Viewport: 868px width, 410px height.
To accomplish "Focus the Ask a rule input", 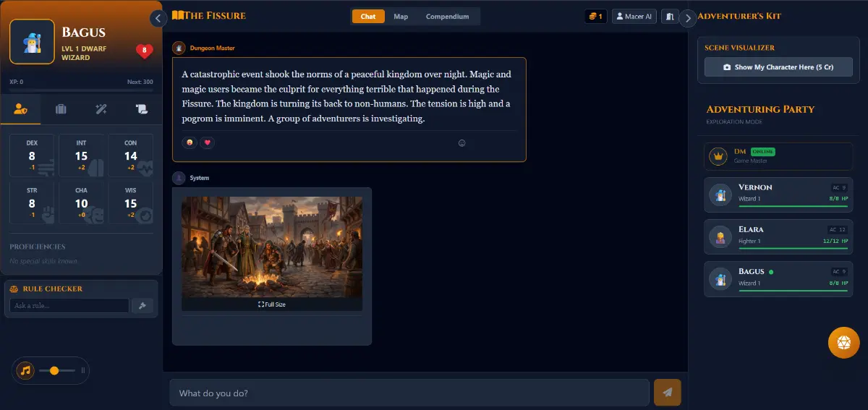I will [x=69, y=306].
